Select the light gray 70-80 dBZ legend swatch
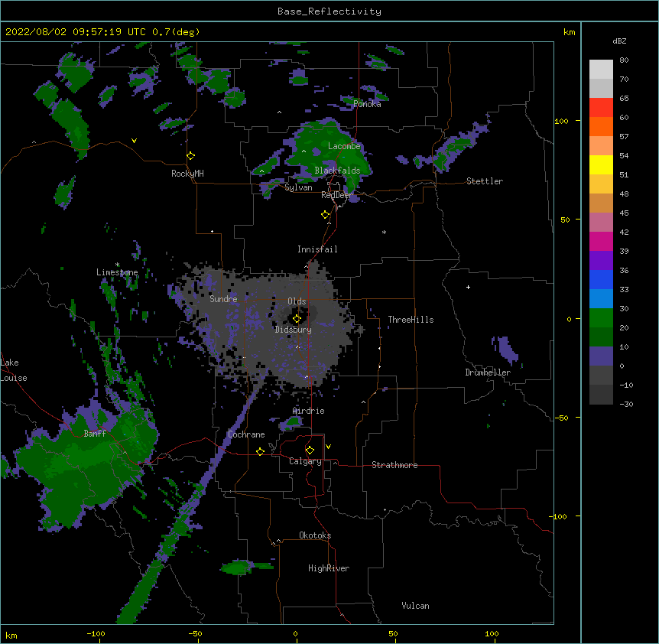 (601, 70)
